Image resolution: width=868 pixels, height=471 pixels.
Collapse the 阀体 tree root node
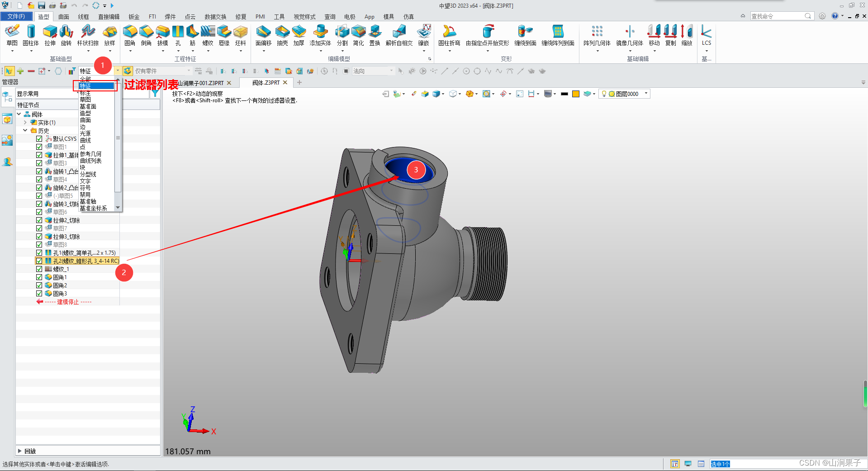(x=19, y=114)
